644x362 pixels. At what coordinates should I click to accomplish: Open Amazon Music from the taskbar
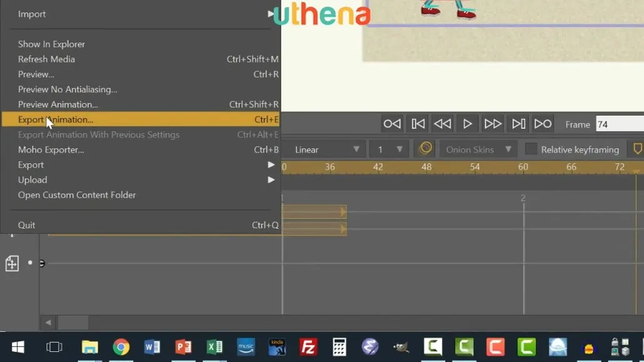point(246,348)
